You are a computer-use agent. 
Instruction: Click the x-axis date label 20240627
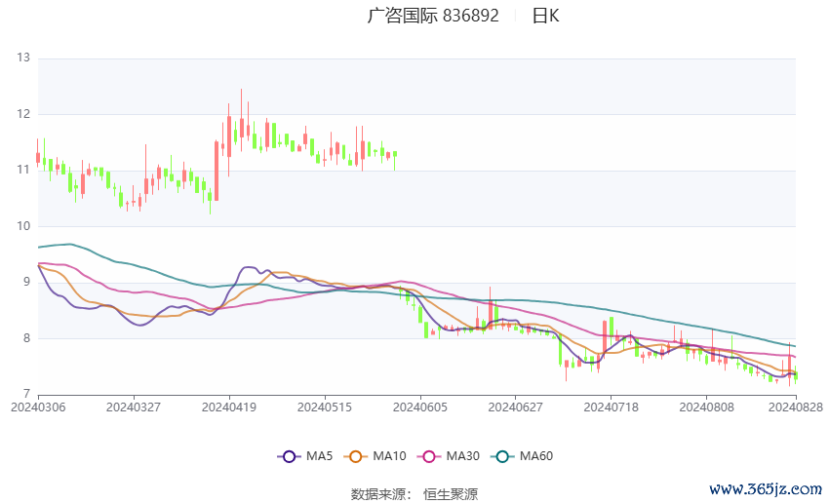(x=516, y=407)
